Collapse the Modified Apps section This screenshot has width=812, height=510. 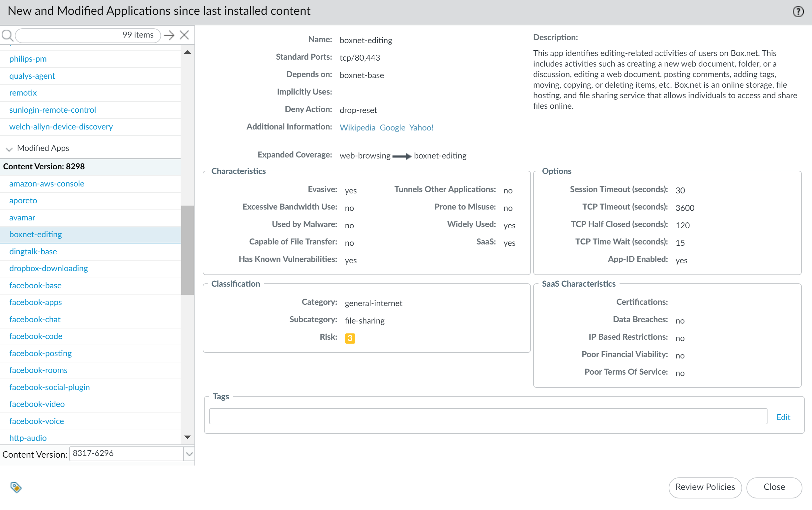pos(9,149)
